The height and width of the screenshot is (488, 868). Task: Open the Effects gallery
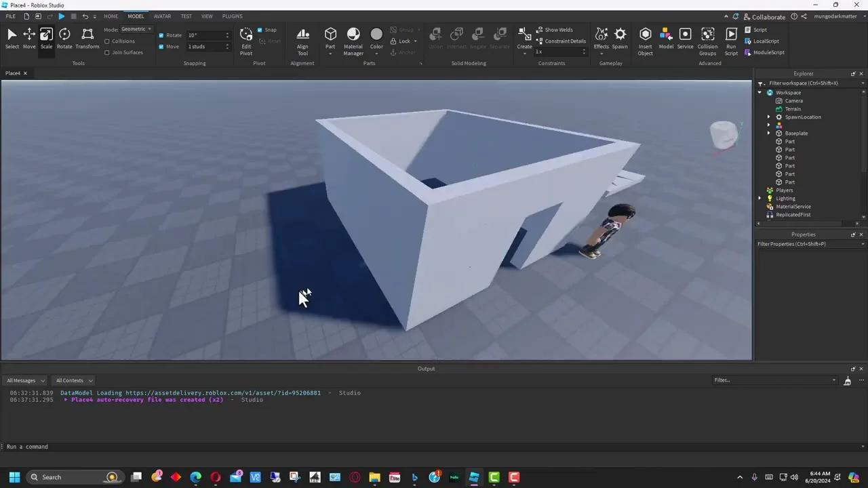click(601, 39)
